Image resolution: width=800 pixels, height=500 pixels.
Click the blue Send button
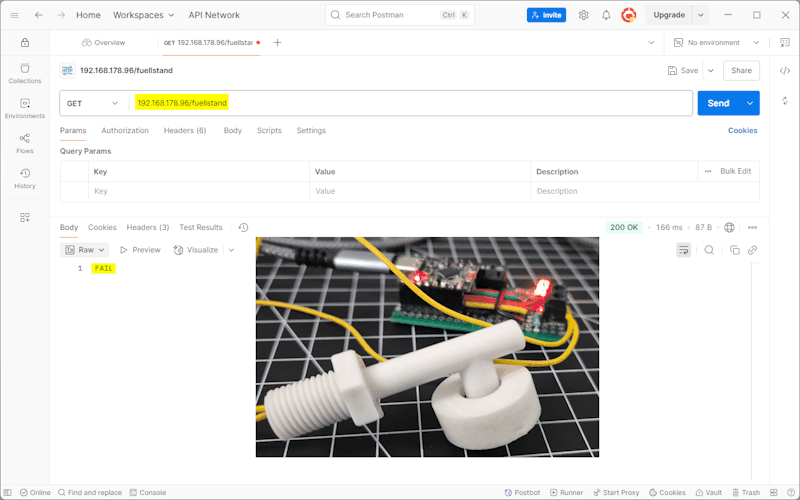717,103
